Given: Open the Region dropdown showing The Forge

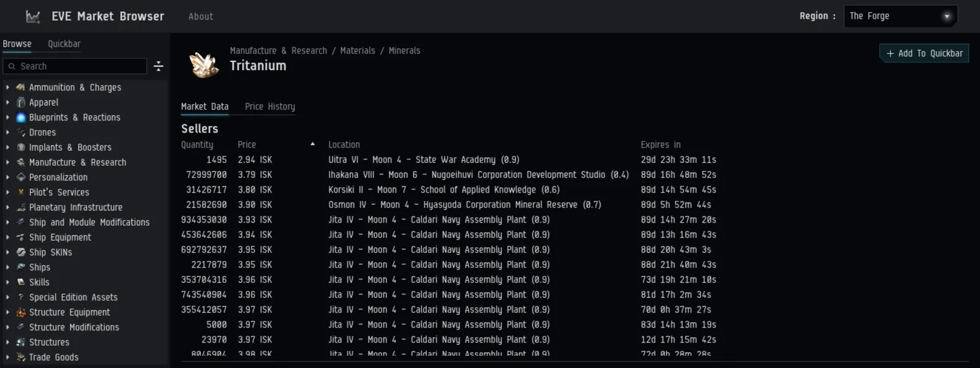Looking at the screenshot, I should 900,16.
